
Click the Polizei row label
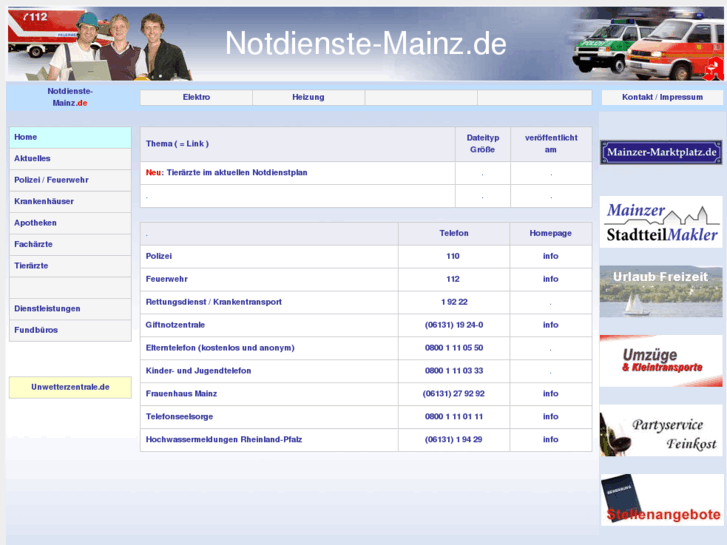point(159,256)
